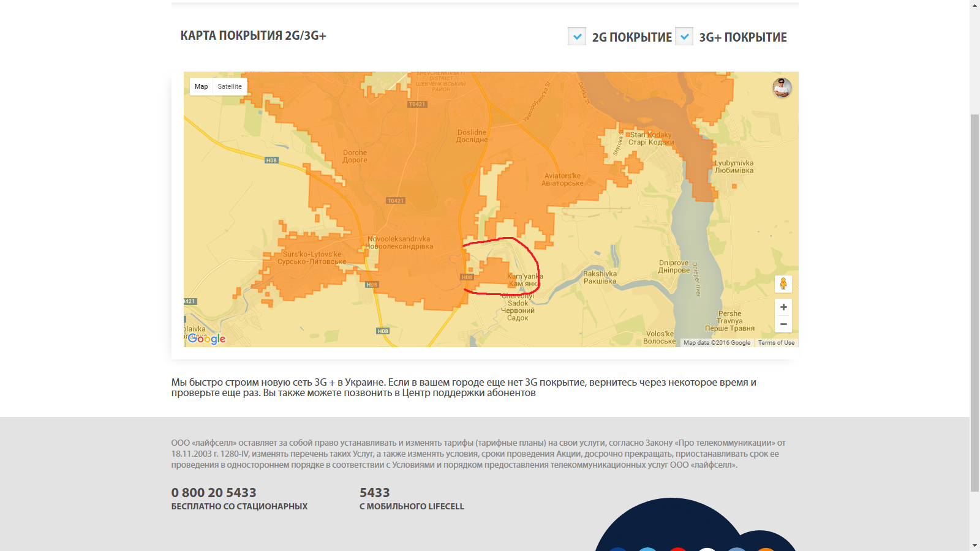
Task: Select the Map view button
Action: (x=201, y=86)
